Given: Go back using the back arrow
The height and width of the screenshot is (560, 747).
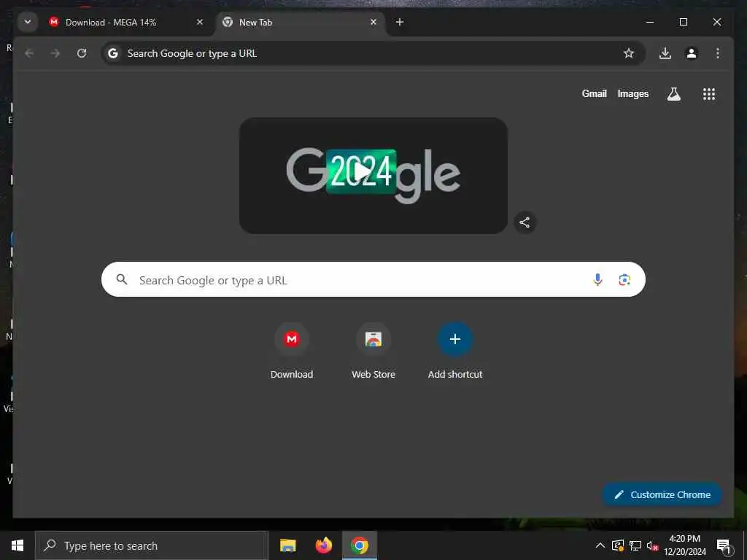Looking at the screenshot, I should point(29,53).
